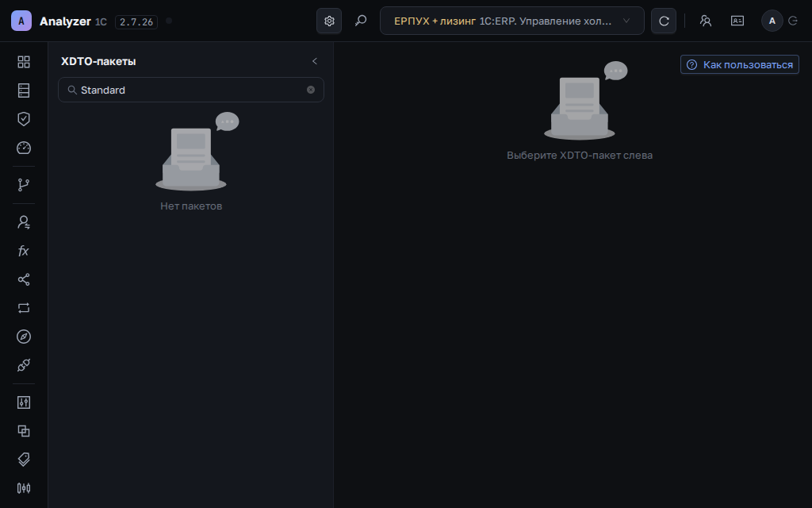
Task: Click the version label 2.7.26
Action: (x=136, y=21)
